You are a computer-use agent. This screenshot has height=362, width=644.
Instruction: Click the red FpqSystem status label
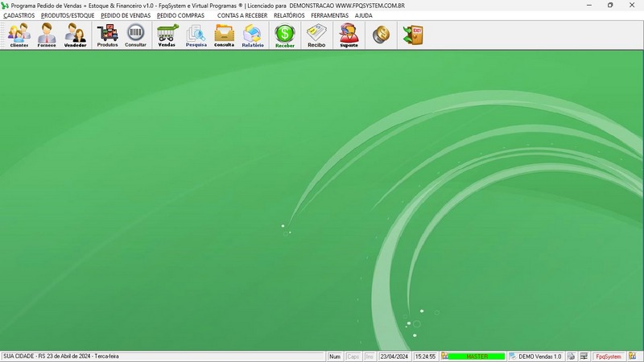609,356
